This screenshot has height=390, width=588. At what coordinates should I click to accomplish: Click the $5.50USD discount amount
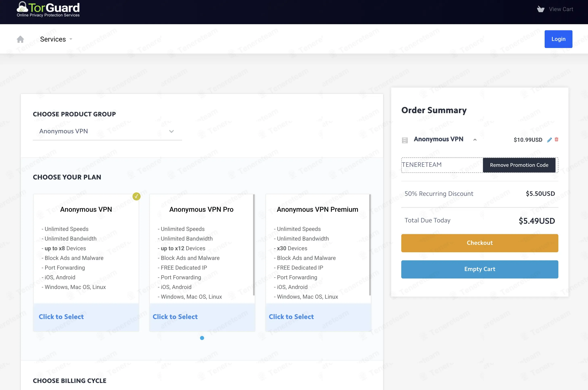coord(540,194)
